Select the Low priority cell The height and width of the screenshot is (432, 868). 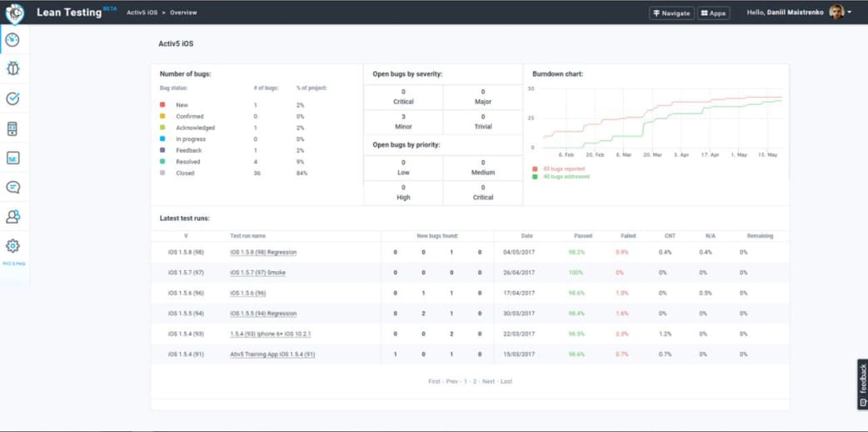[x=403, y=168]
